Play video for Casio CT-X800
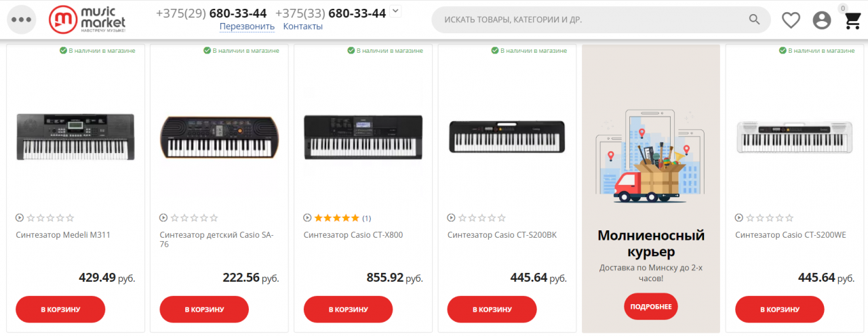 [x=307, y=218]
